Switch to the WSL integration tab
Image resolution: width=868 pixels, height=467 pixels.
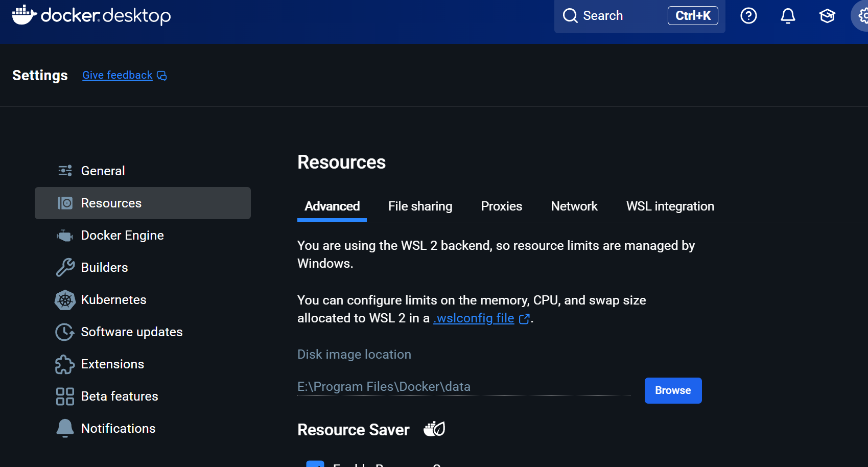tap(670, 206)
